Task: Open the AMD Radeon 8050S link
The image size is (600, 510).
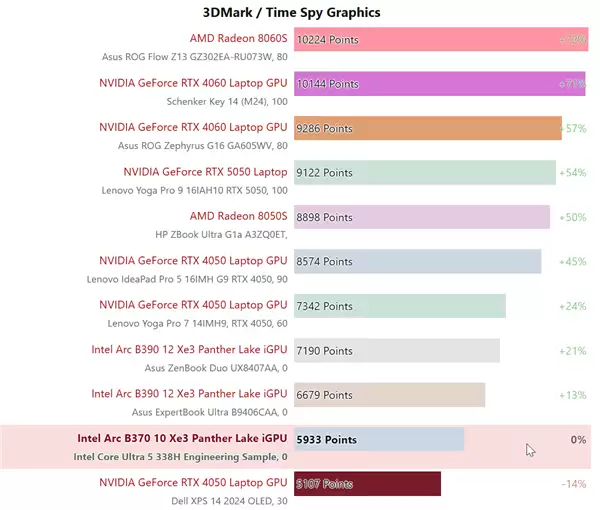Action: coord(238,216)
